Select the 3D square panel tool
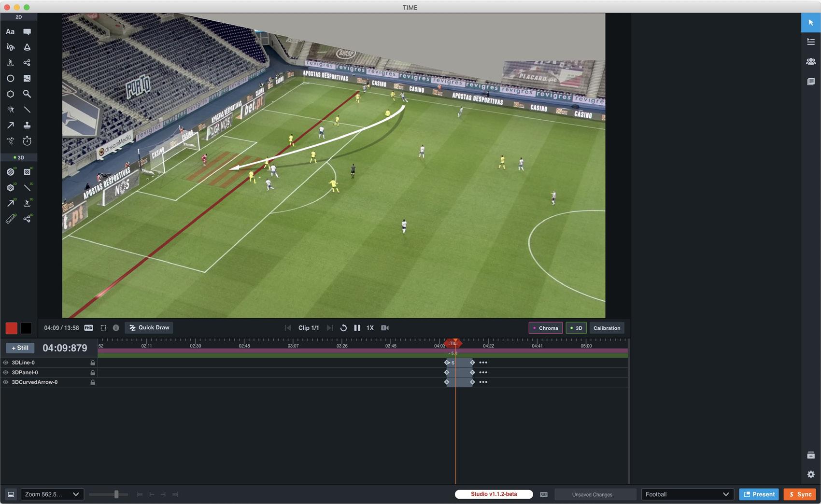 click(28, 172)
